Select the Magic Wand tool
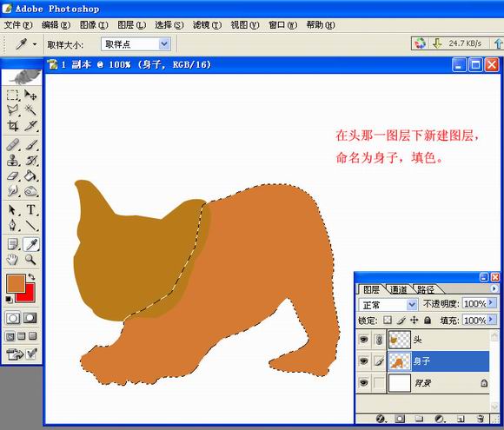The image size is (504, 430). point(31,110)
